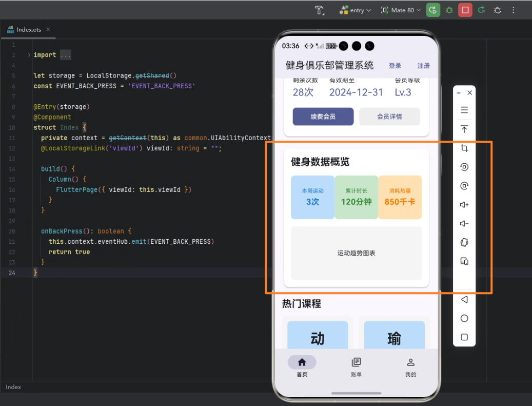
Task: Open the emulator hamburger menu
Action: click(464, 110)
